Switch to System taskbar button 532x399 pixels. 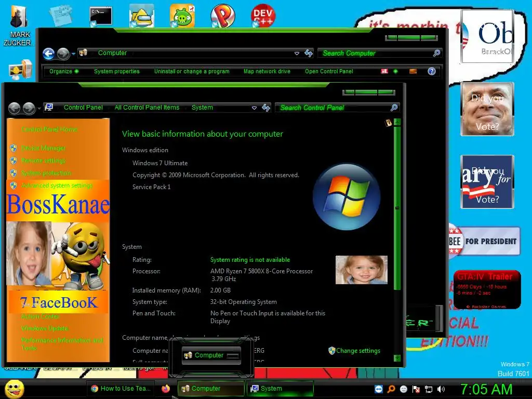click(280, 389)
